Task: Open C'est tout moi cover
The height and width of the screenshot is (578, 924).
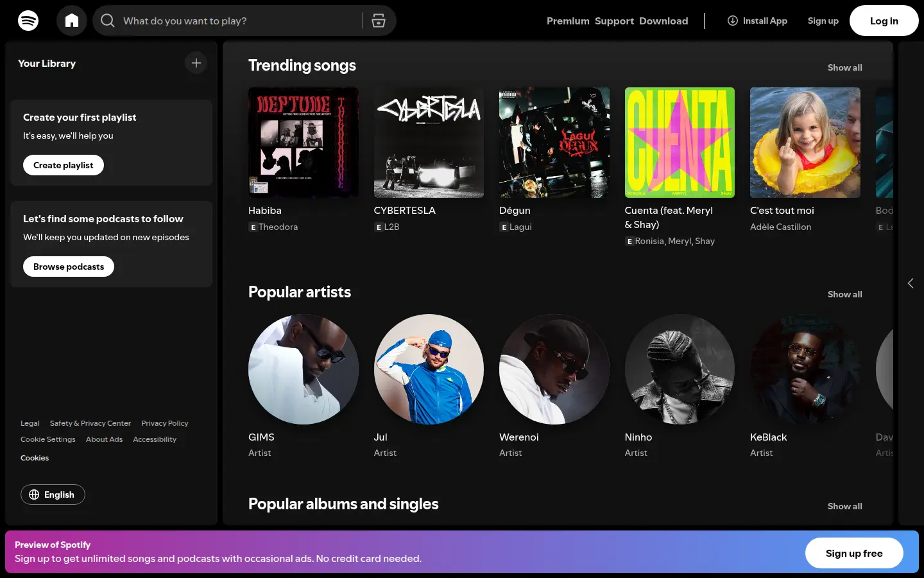Action: tap(805, 143)
